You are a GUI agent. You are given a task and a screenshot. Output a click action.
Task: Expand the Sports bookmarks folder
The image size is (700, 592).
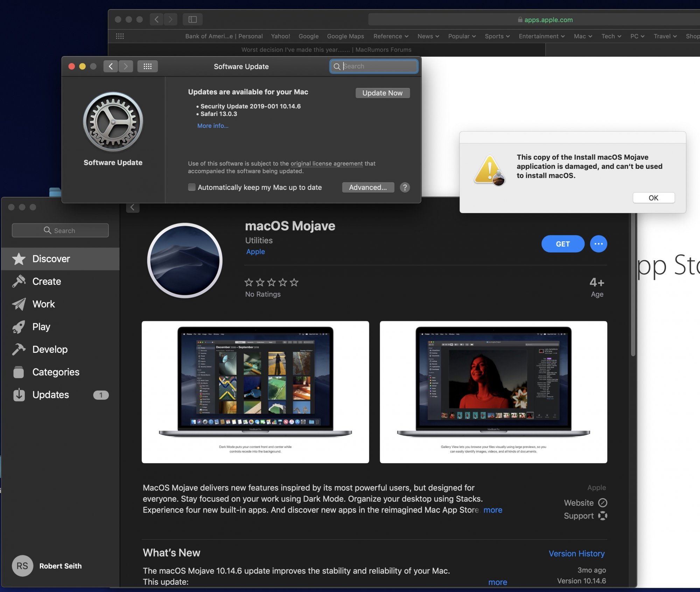(497, 36)
